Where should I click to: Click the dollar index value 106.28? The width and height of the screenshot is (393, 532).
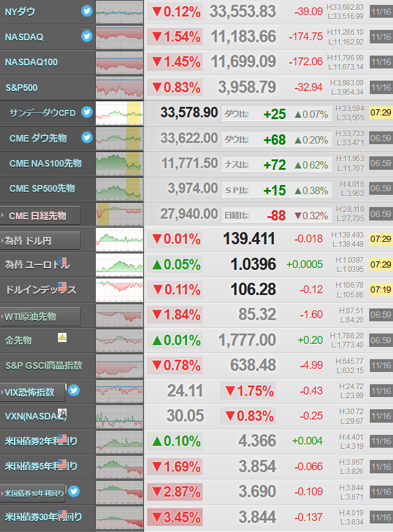(x=253, y=289)
